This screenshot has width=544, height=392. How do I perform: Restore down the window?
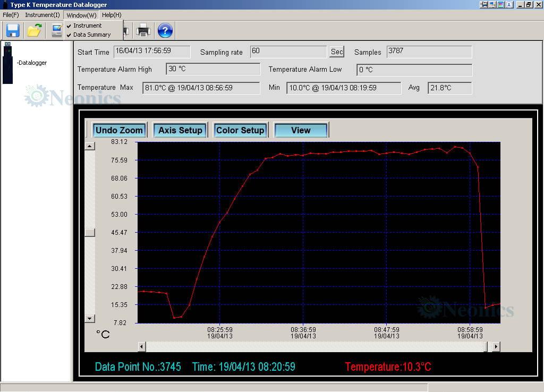(x=529, y=4)
